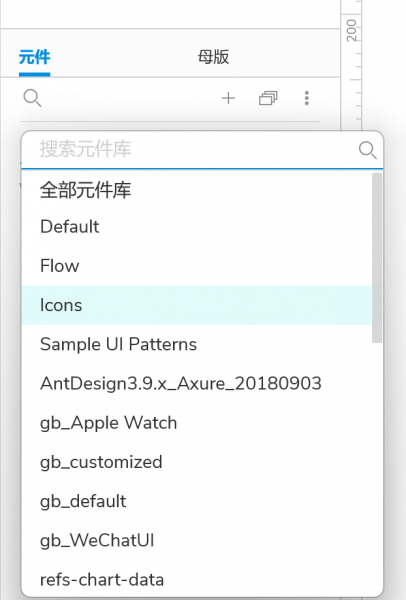Select the gb_WeChatUI library

click(196, 540)
